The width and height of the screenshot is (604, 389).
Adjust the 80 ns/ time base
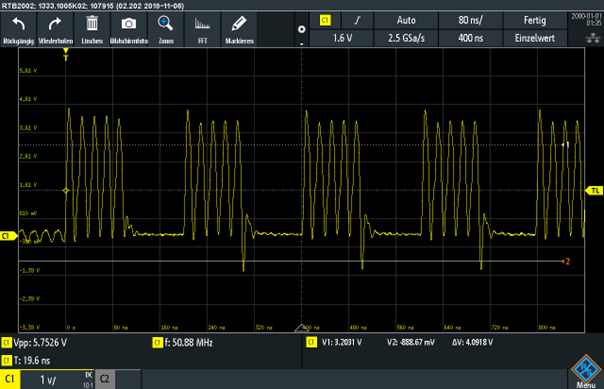(x=470, y=20)
